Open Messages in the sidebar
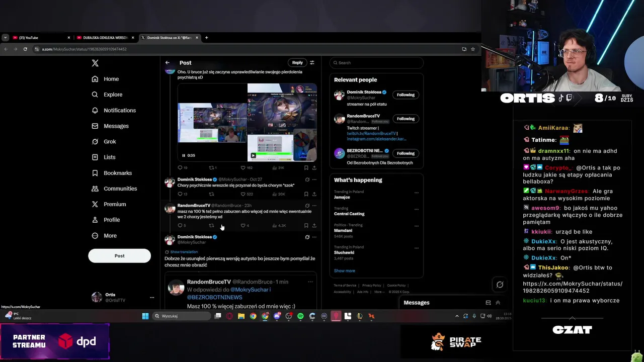Image resolution: width=644 pixels, height=362 pixels. [x=110, y=126]
